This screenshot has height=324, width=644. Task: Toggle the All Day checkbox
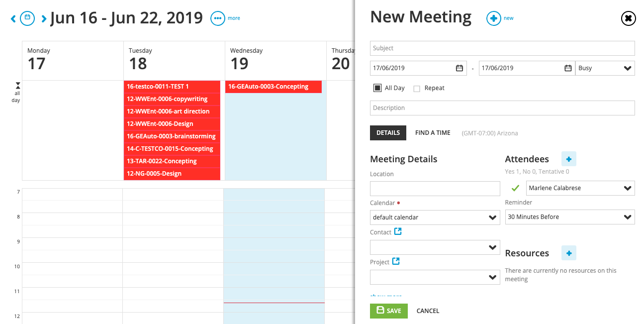pos(377,88)
